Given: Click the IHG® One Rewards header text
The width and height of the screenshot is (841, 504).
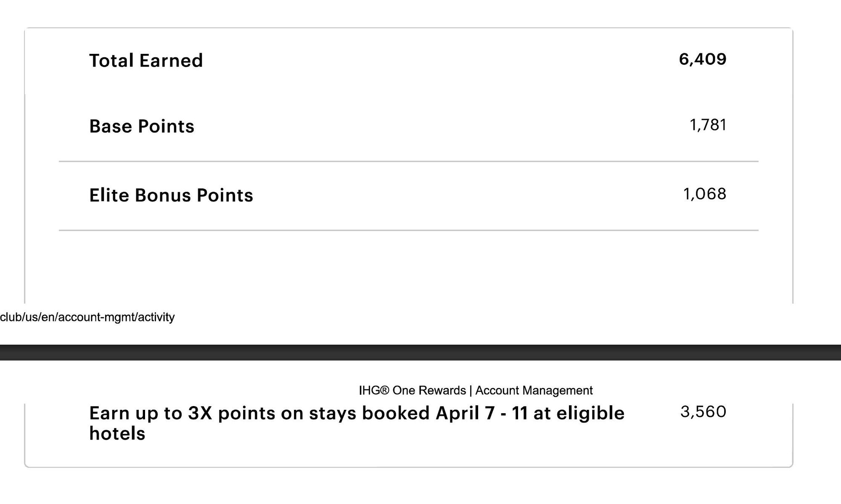Looking at the screenshot, I should (412, 391).
